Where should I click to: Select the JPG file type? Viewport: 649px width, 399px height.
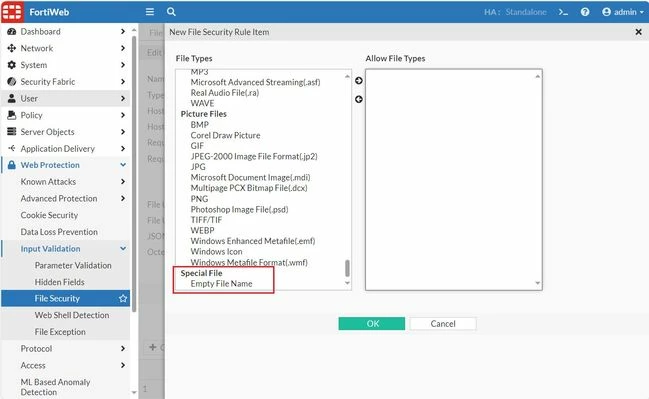coord(198,167)
